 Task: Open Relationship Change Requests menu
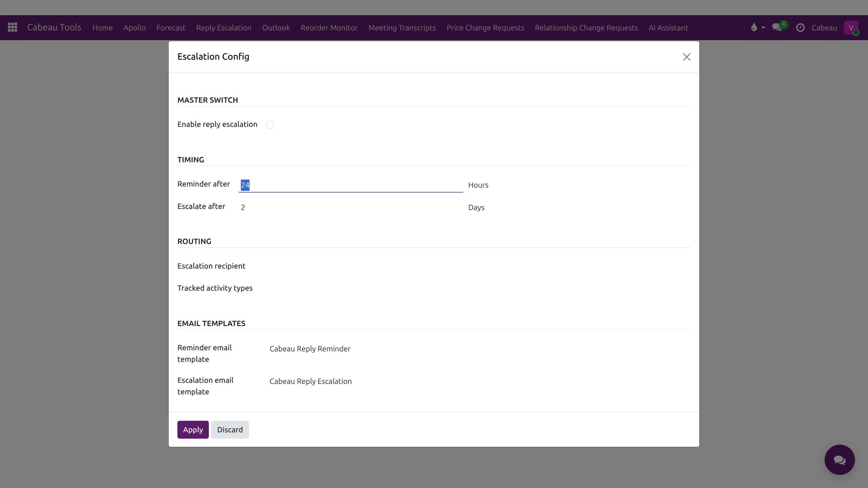tap(586, 27)
